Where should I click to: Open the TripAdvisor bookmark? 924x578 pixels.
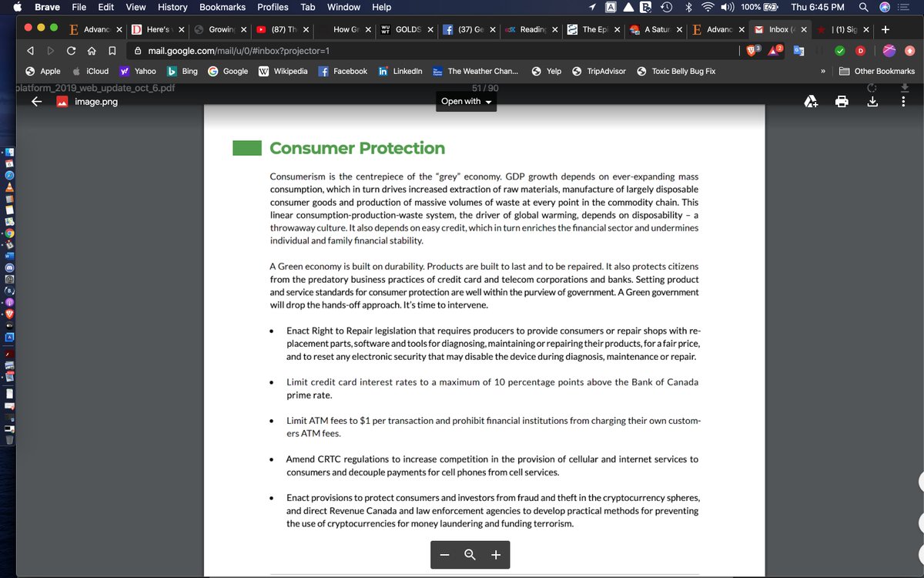coord(600,71)
